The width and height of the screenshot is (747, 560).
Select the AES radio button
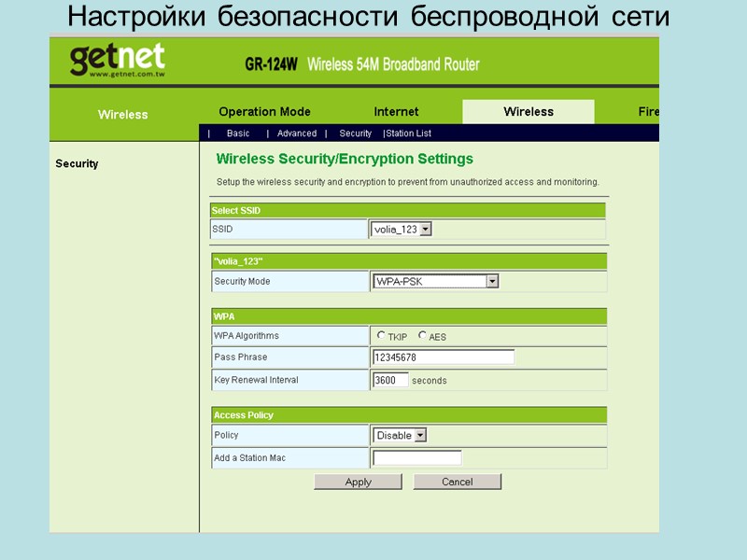(422, 336)
